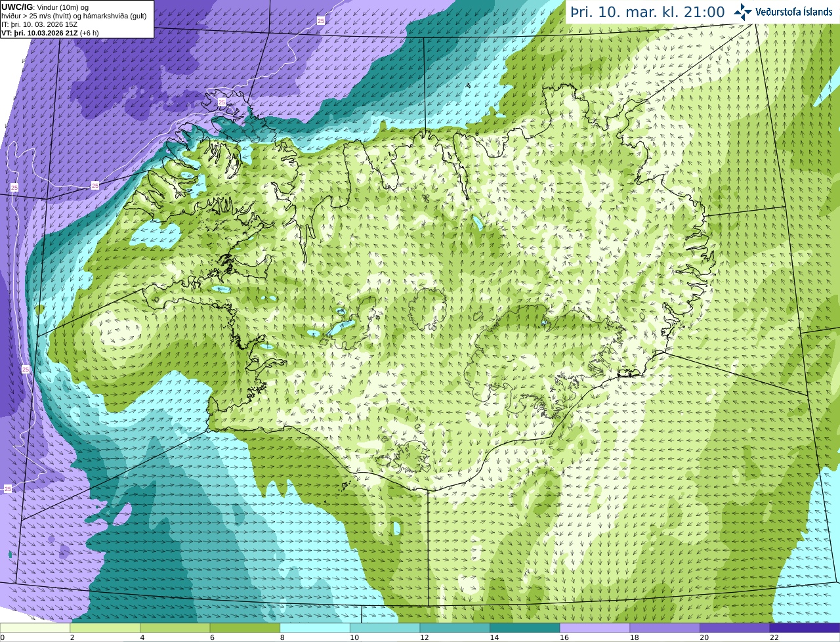Viewport: 840px width, 642px height.
Task: Pick the 20–22 m/s violet swatch
Action: (x=735, y=628)
